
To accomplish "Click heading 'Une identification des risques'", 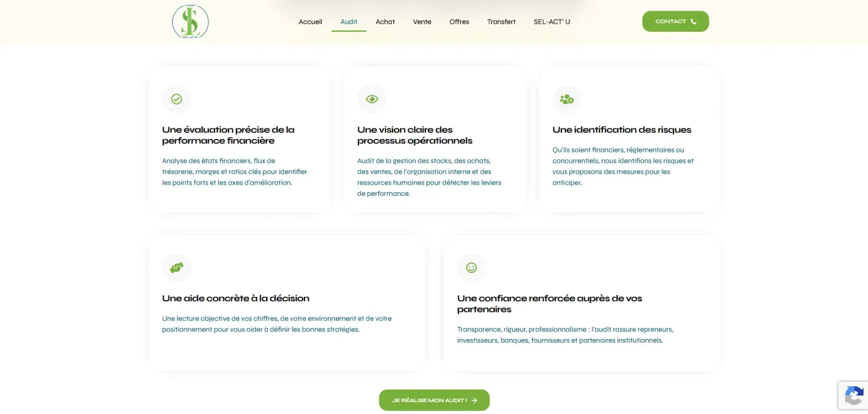I will [x=622, y=130].
